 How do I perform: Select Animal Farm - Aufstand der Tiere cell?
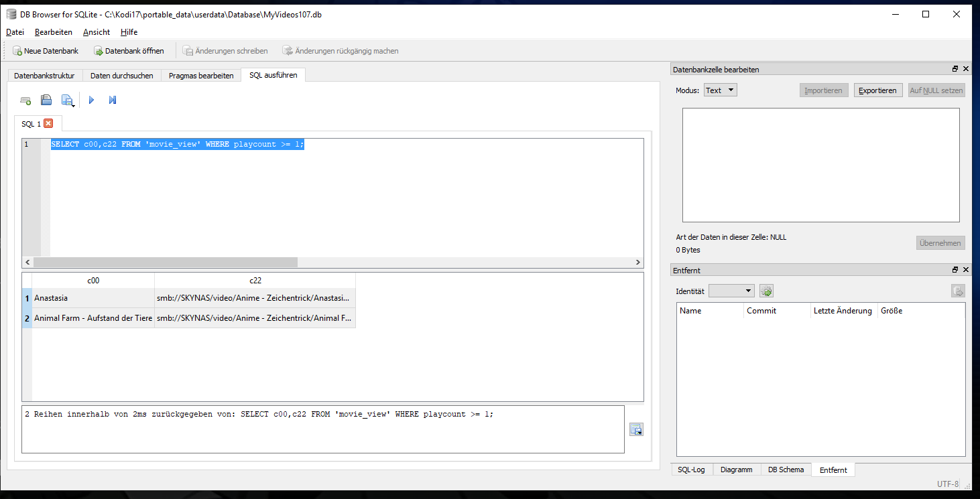(x=93, y=318)
